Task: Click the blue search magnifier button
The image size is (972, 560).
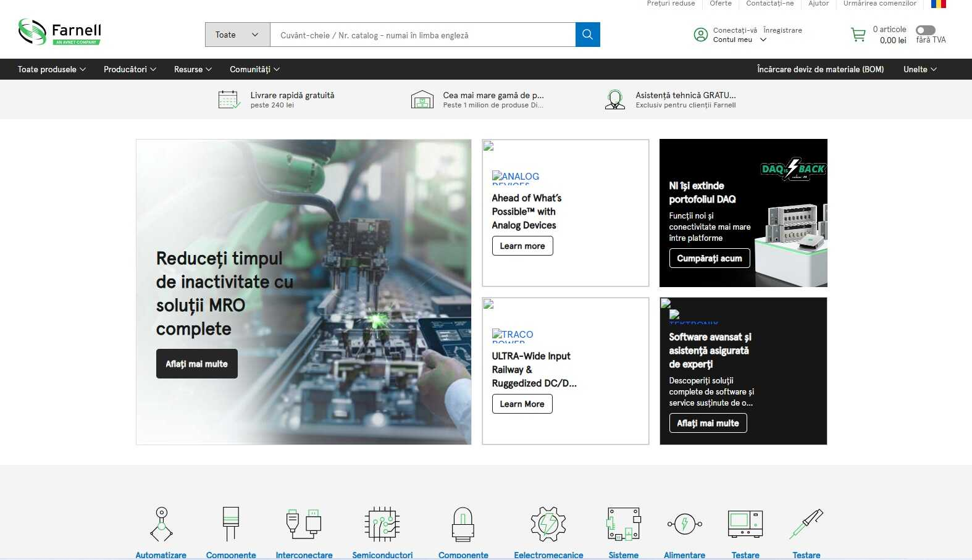Action: pyautogui.click(x=587, y=35)
